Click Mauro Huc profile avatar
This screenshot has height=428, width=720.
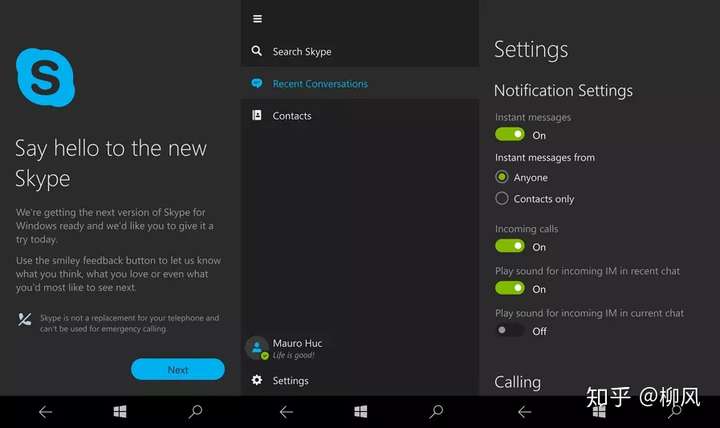[257, 348]
